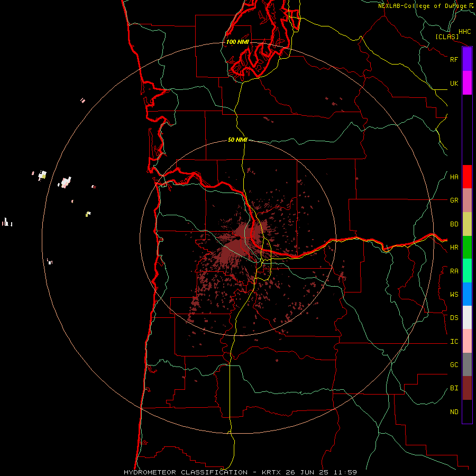Click the [CLAS] units label
This screenshot has height=476, width=476.
tap(447, 36)
